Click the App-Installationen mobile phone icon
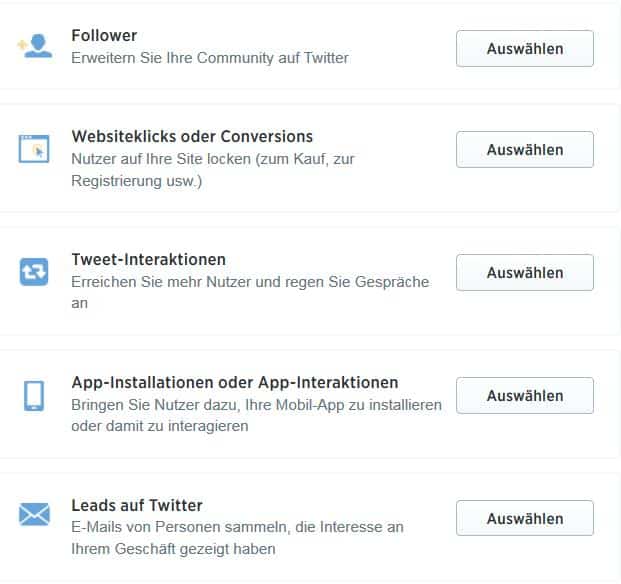This screenshot has height=584, width=621. point(34,395)
